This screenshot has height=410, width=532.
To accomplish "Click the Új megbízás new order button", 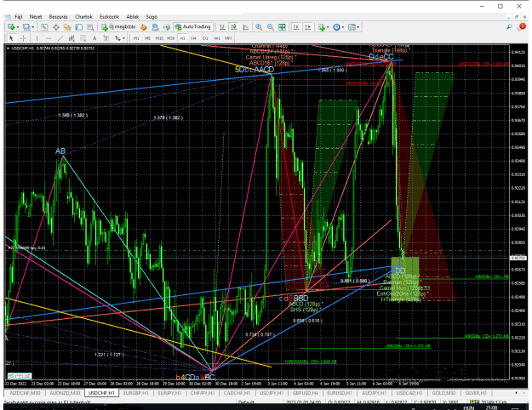I will tap(118, 27).
